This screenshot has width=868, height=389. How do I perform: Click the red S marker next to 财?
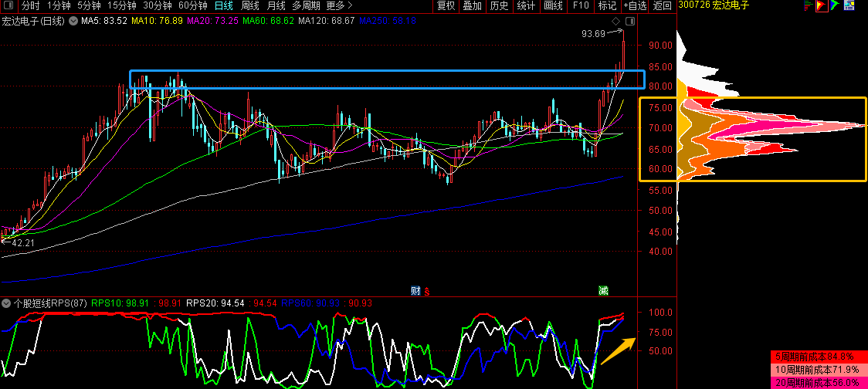coord(426,291)
